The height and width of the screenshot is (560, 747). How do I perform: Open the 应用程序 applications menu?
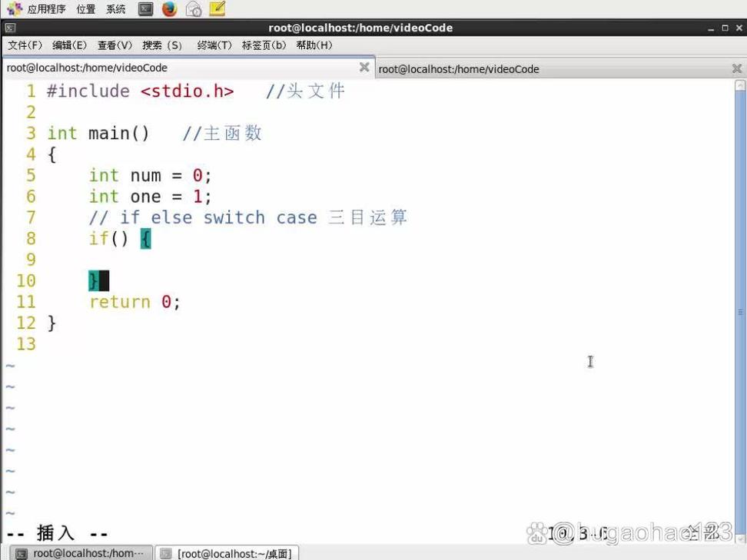click(46, 9)
